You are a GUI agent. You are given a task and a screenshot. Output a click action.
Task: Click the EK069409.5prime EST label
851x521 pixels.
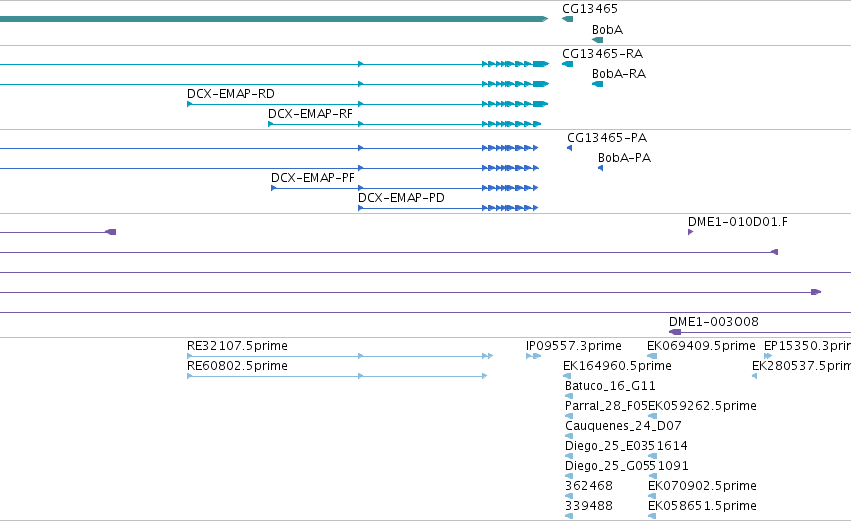[x=701, y=346]
